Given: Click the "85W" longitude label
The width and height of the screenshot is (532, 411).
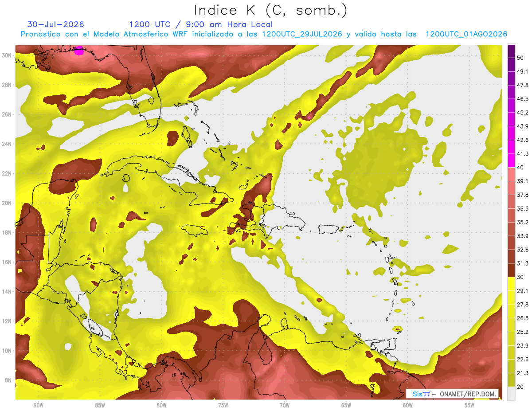Looking at the screenshot, I should [x=100, y=405].
